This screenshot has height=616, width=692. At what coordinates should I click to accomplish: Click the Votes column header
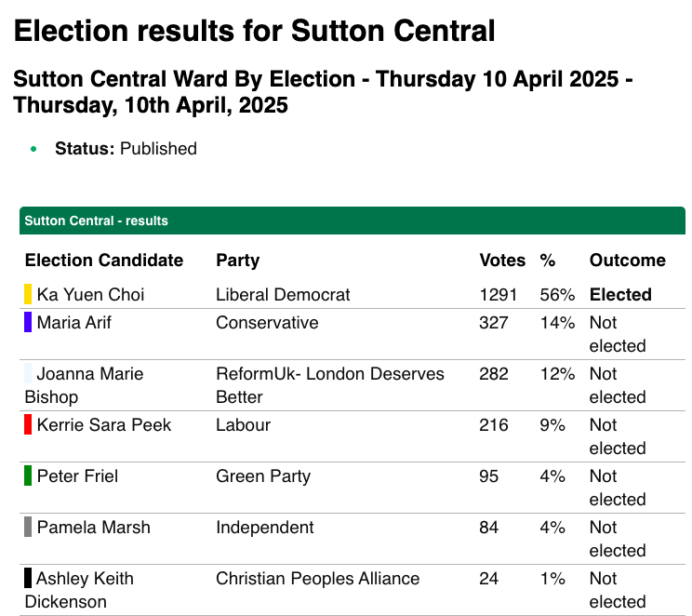coord(502,261)
